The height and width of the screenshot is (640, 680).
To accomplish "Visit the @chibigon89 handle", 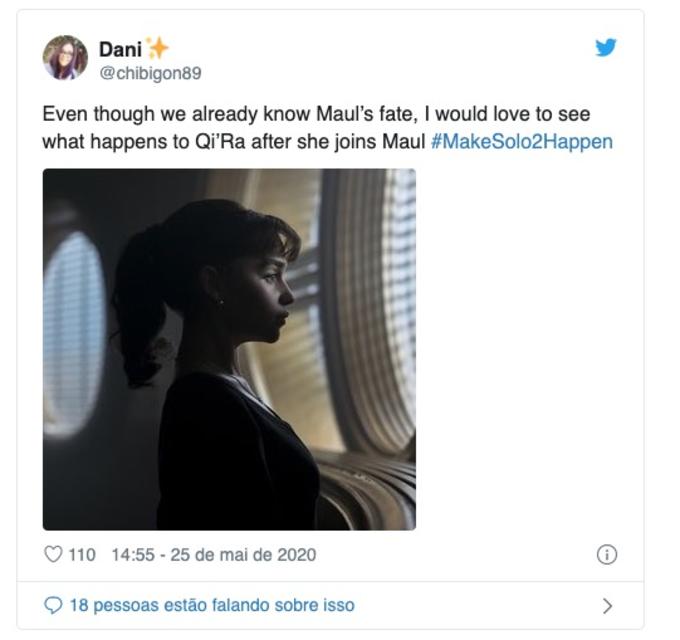I will (150, 73).
